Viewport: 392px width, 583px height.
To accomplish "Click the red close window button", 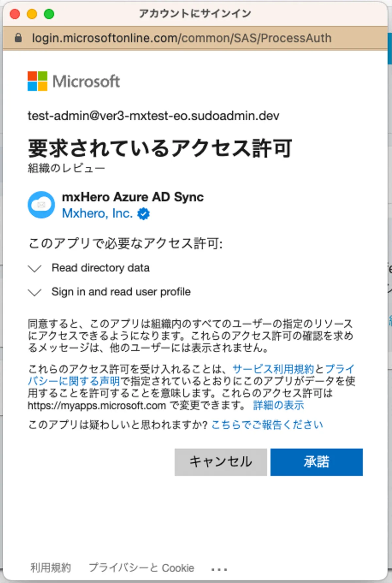I will [15, 14].
